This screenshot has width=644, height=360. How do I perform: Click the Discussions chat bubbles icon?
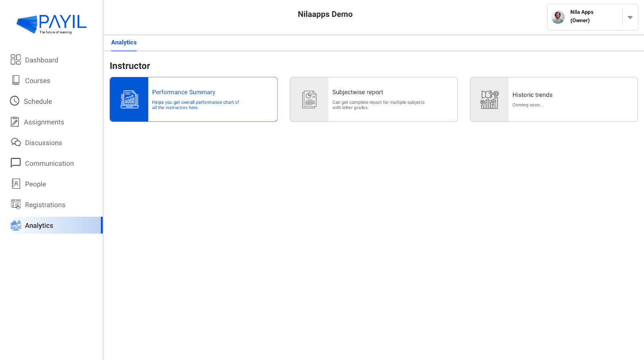pos(16,142)
